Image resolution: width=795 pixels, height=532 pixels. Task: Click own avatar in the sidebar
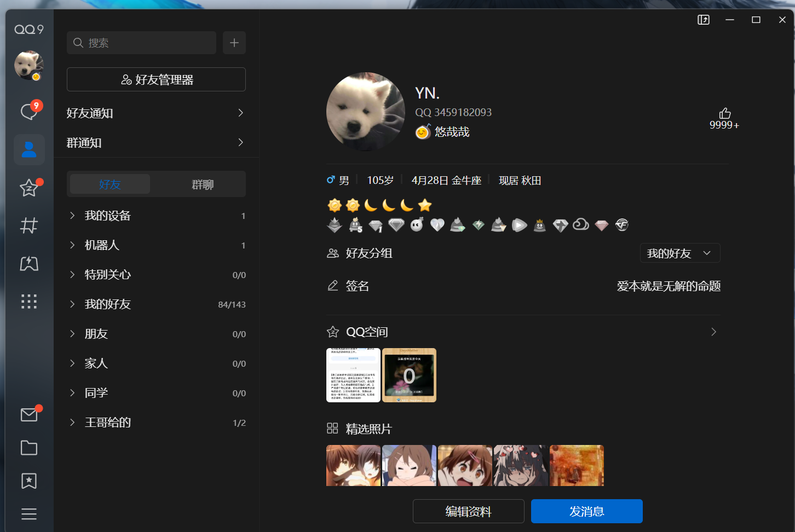[29, 66]
